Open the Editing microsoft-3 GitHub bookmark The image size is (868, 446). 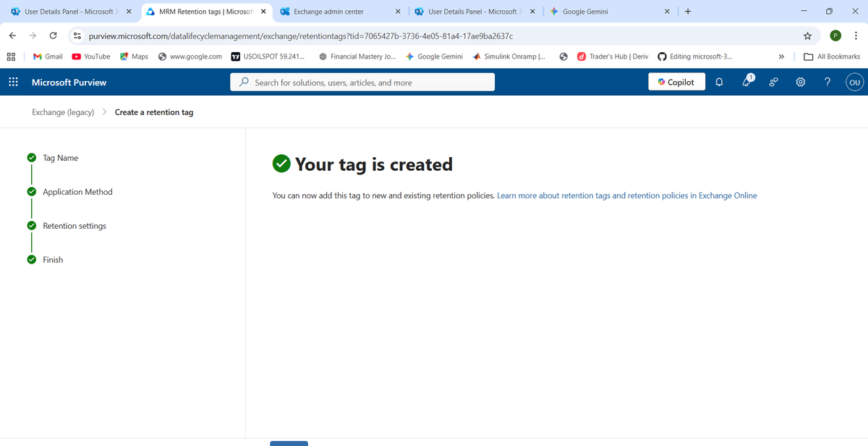coord(694,56)
